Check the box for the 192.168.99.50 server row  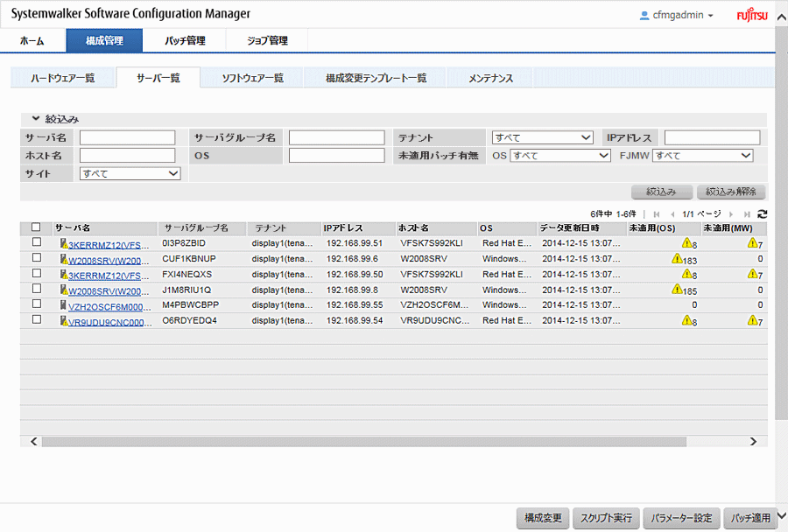37,273
